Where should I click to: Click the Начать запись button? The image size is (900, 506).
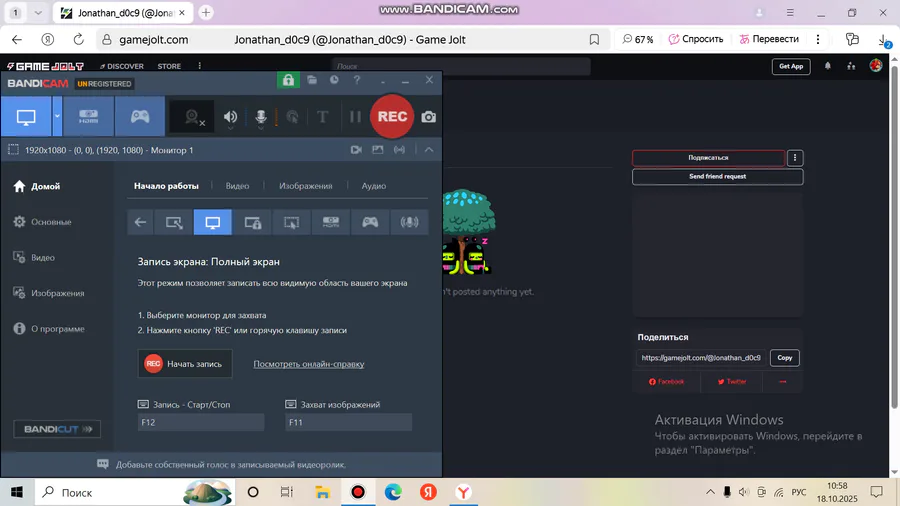(x=185, y=364)
